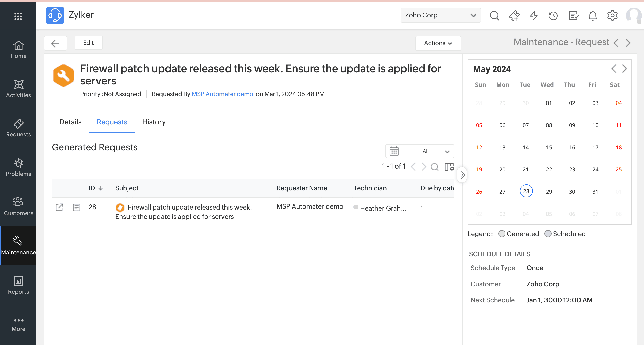Open the Actions dropdown menu
The height and width of the screenshot is (345, 644).
tap(438, 43)
